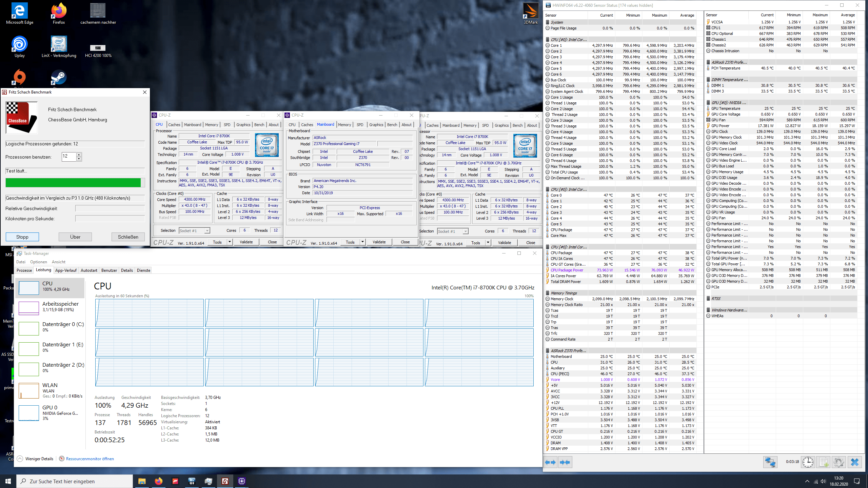
Task: Open Tools dropdown arrow in Mainboard CPU-Z window
Action: [362, 242]
